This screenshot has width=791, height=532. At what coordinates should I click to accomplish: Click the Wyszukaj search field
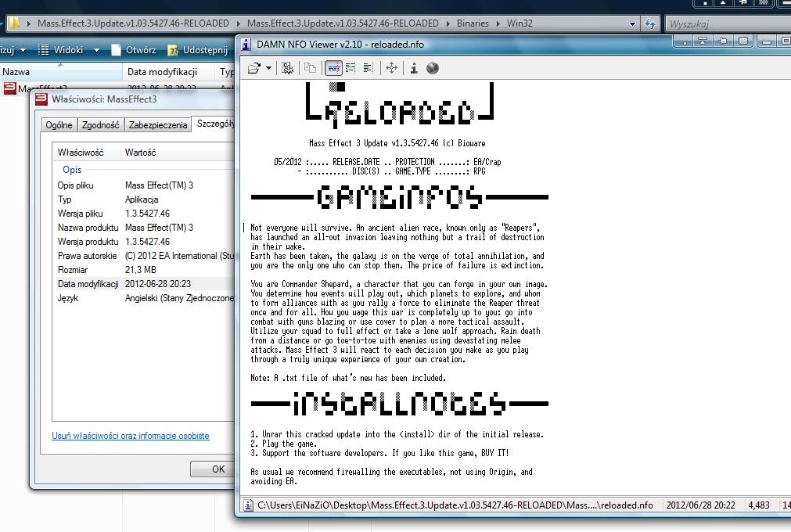pyautogui.click(x=728, y=23)
